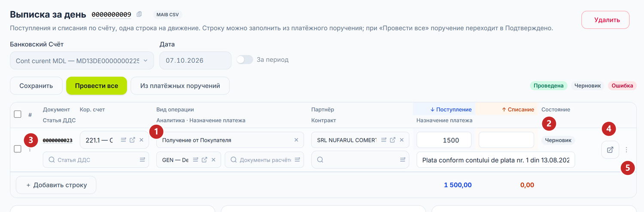Click the Вид операции column header
The width and height of the screenshot is (644, 212).
tap(175, 109)
